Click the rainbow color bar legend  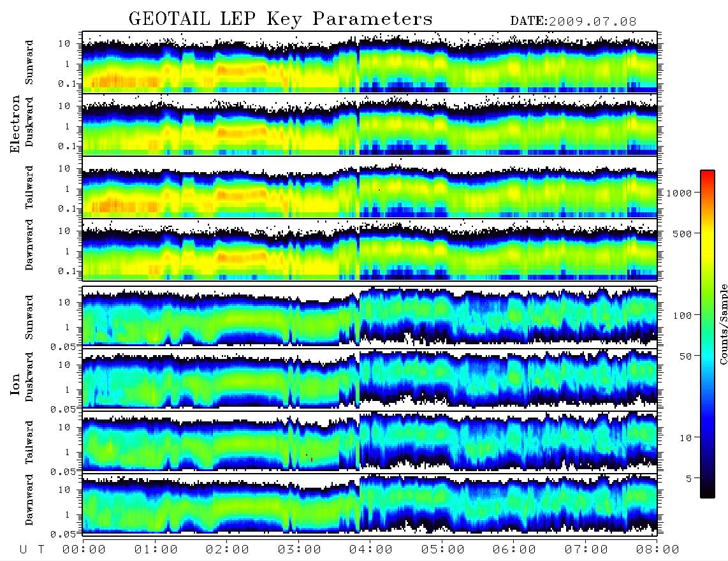[x=708, y=335]
